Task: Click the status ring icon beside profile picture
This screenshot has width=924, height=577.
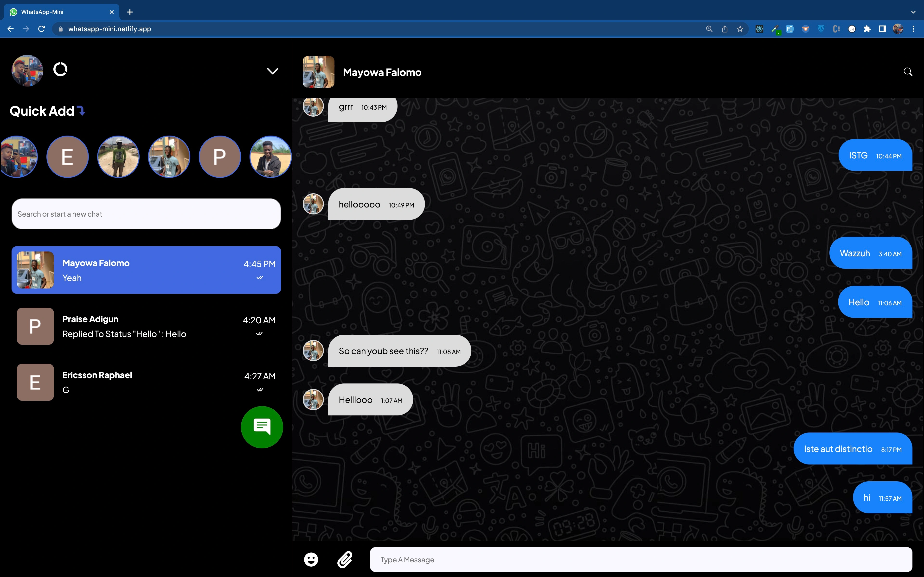Action: coord(60,69)
